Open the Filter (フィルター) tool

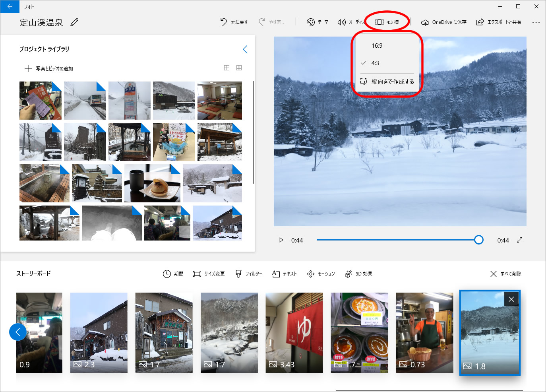(249, 274)
